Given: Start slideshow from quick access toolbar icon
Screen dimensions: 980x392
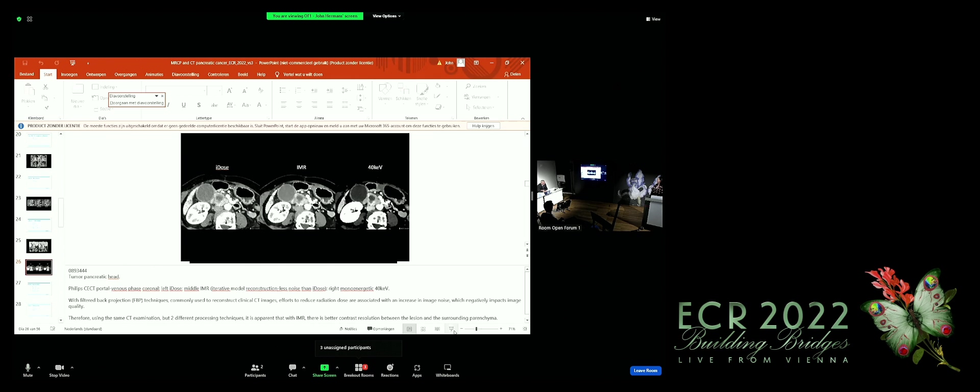Looking at the screenshot, I should [x=72, y=63].
